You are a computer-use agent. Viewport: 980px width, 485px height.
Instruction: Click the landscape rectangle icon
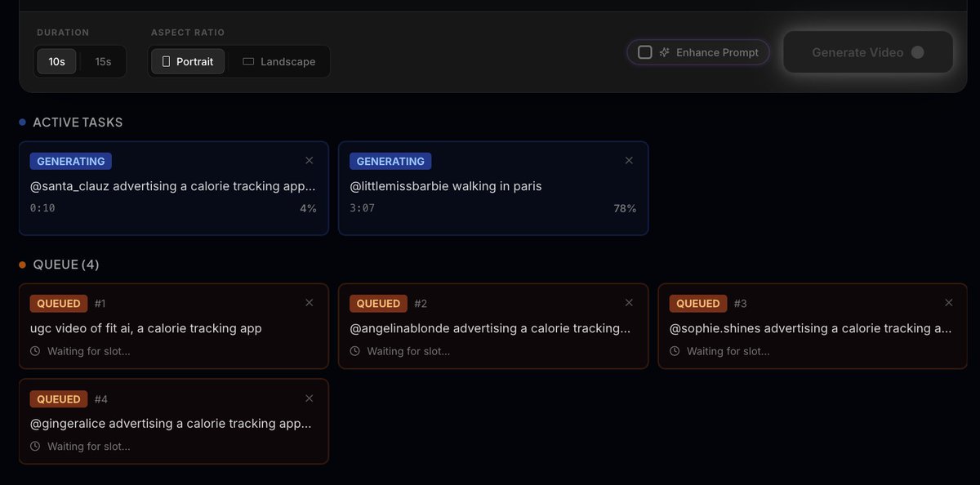[x=248, y=61]
